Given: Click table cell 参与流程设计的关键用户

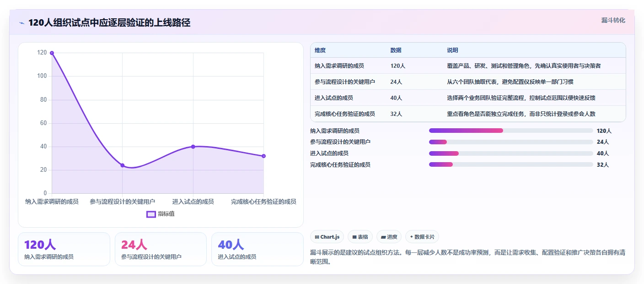Looking at the screenshot, I should [345, 82].
